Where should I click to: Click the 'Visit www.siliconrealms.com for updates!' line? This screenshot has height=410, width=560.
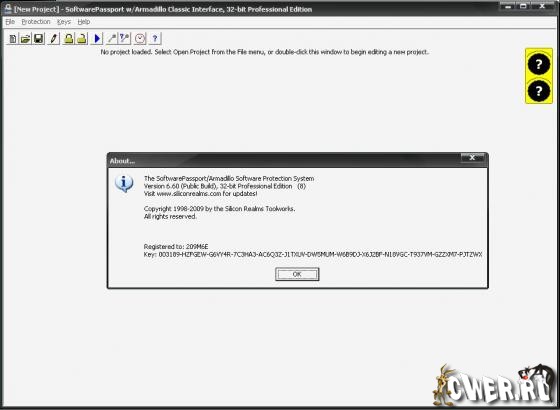click(200, 194)
